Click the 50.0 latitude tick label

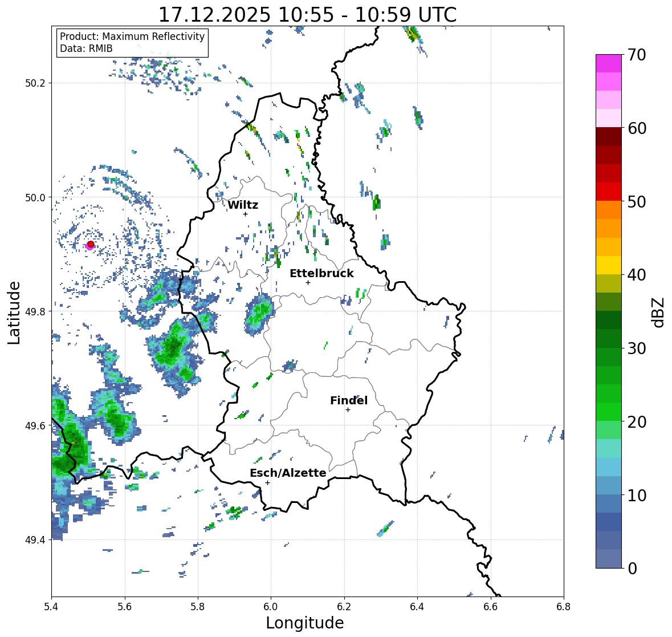35,197
